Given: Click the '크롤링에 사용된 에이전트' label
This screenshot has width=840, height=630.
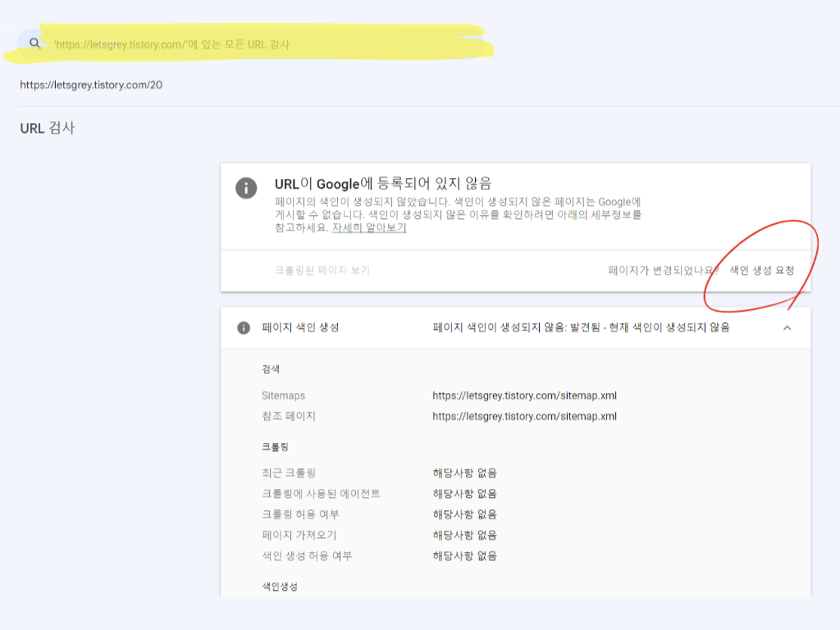Looking at the screenshot, I should (321, 493).
